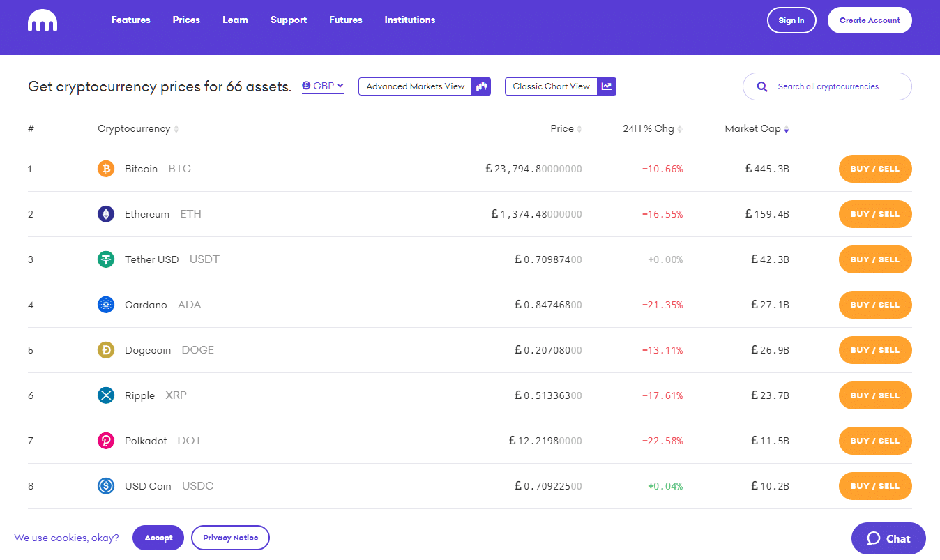Click the Bitcoin market cap £445.3B

pos(767,169)
